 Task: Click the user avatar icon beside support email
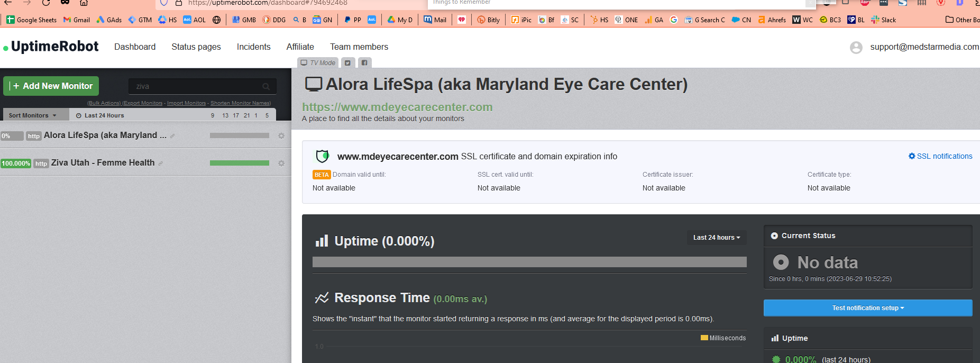pyautogui.click(x=856, y=48)
